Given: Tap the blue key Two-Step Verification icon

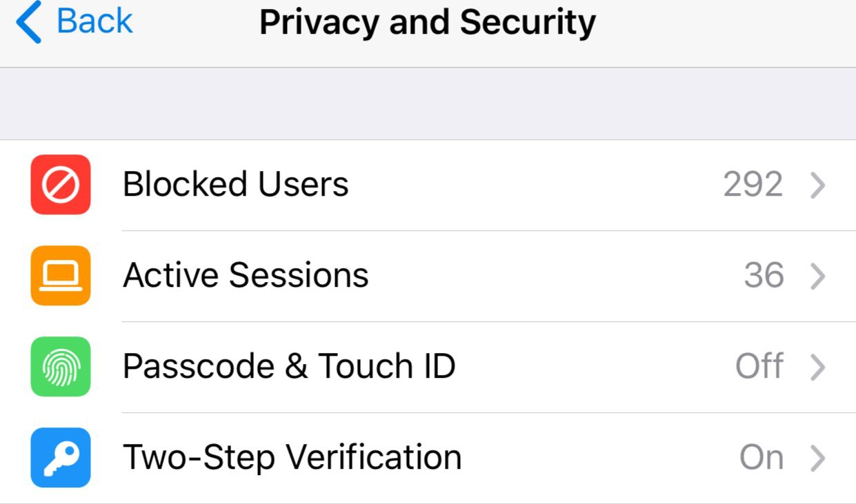Looking at the screenshot, I should tap(61, 458).
